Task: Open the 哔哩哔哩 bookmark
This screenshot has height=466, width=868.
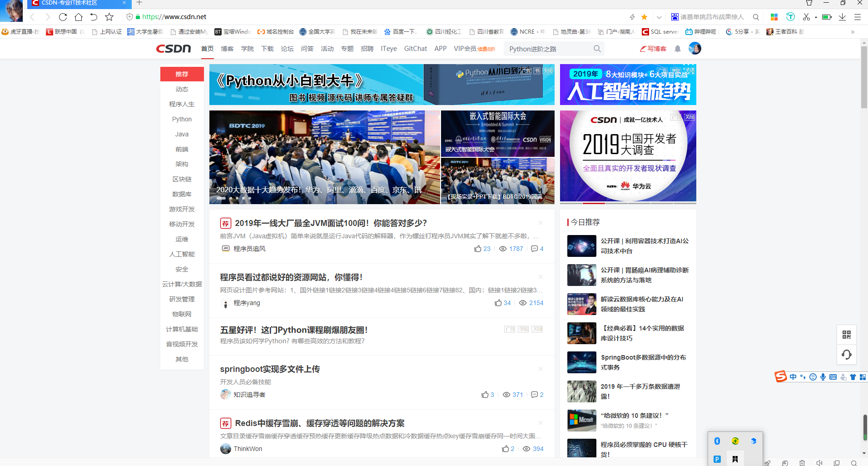Action: 701,31
